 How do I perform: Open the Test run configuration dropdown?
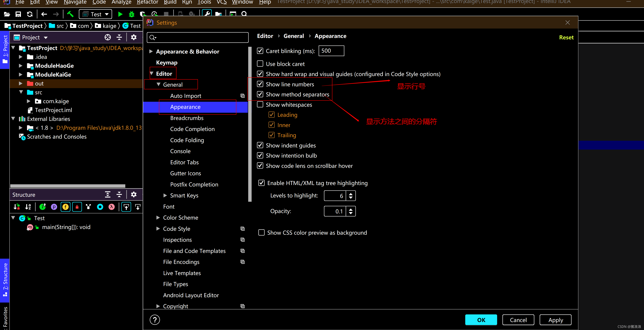pos(95,14)
